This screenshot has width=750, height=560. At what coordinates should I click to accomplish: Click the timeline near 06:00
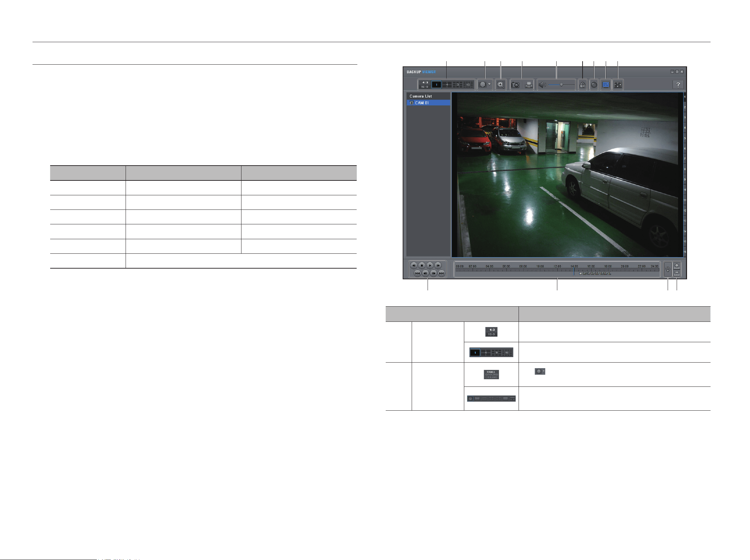pos(506,267)
